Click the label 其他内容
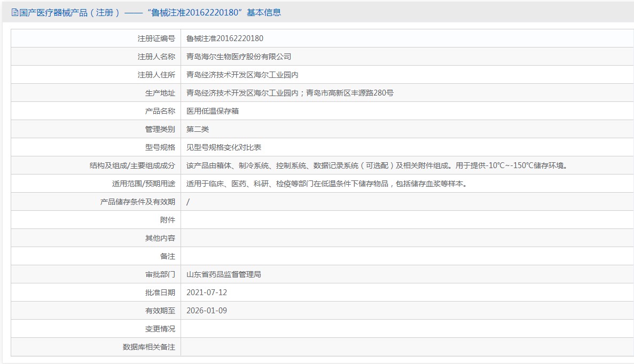 point(160,239)
